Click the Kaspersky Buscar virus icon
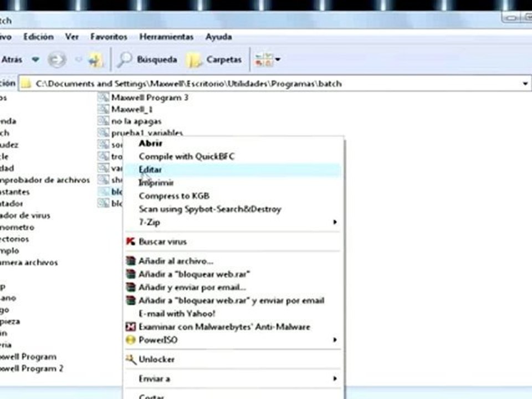This screenshot has height=399, width=532. tap(131, 242)
